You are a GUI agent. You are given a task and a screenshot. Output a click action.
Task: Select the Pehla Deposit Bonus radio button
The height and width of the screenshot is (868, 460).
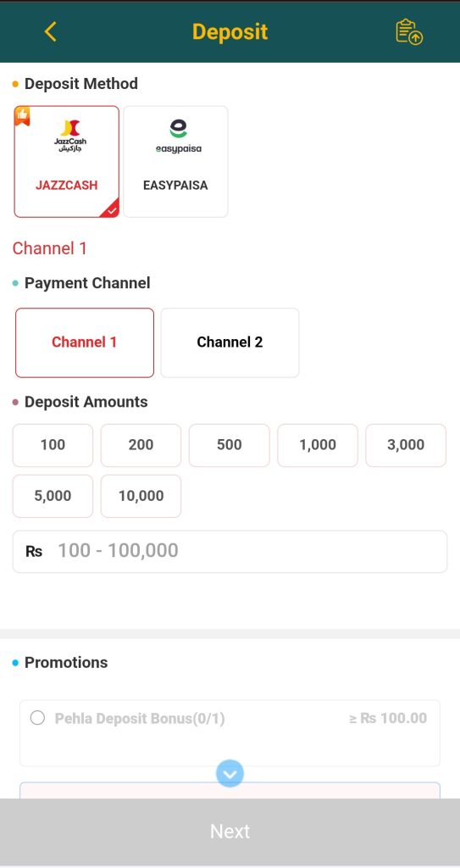[x=37, y=718]
